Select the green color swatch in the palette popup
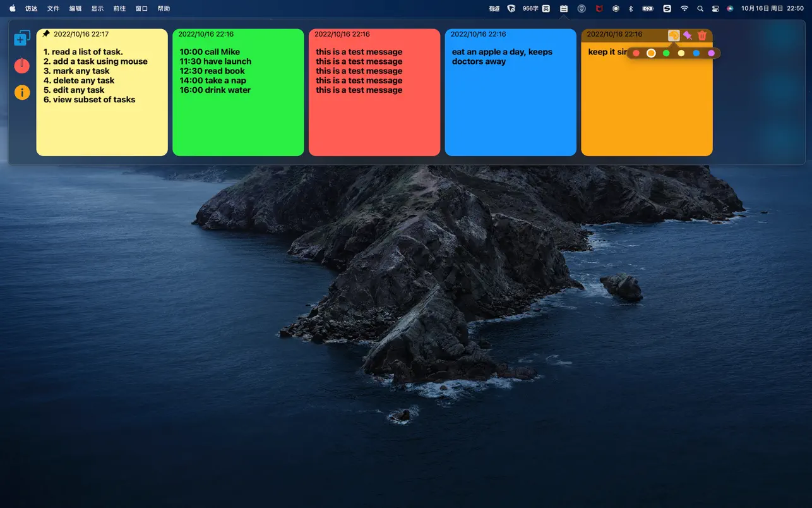This screenshot has height=508, width=812. [x=666, y=53]
